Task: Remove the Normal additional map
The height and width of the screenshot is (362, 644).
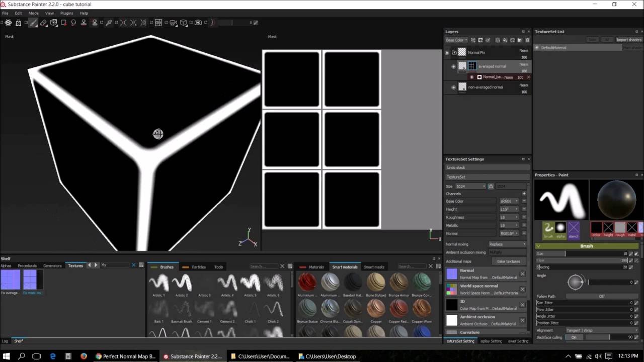Action: (x=522, y=274)
